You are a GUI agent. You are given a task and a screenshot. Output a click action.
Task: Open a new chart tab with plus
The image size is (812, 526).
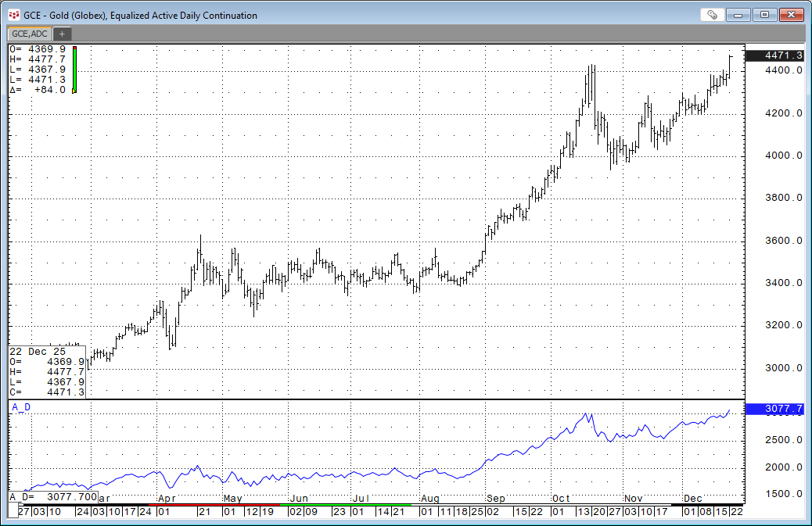62,34
